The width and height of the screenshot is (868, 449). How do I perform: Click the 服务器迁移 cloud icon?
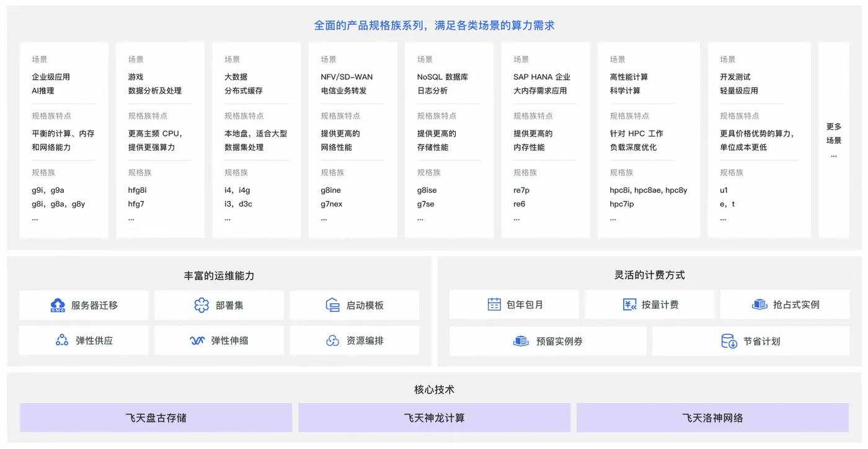(x=58, y=305)
